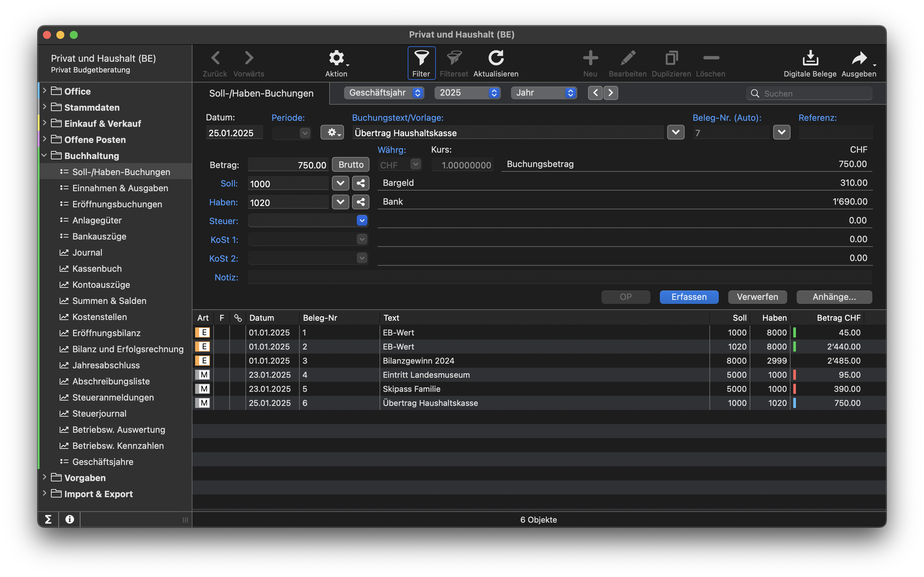The image size is (924, 577).
Task: Expand the Stammdaten folder
Action: click(x=45, y=107)
